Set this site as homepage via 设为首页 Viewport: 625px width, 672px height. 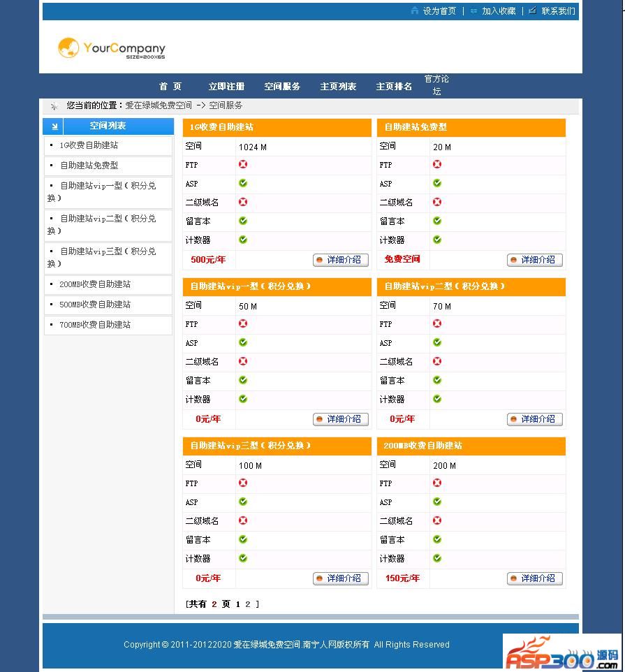tap(439, 11)
